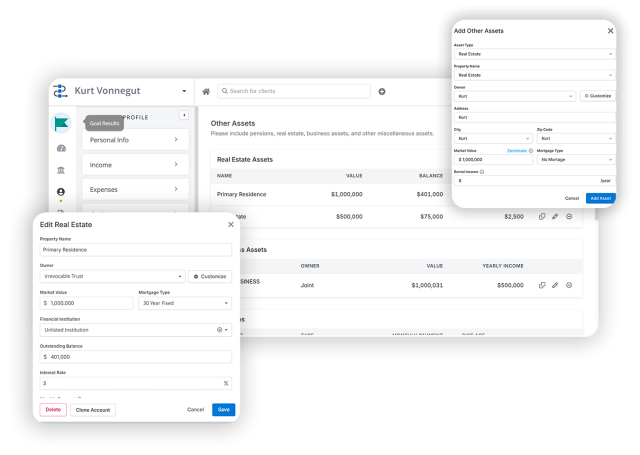Click the Clone Account button
This screenshot has width=640, height=455.
pyautogui.click(x=93, y=410)
